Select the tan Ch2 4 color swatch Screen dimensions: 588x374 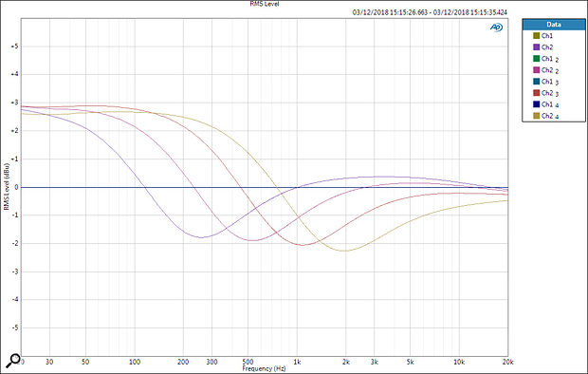[x=536, y=116]
